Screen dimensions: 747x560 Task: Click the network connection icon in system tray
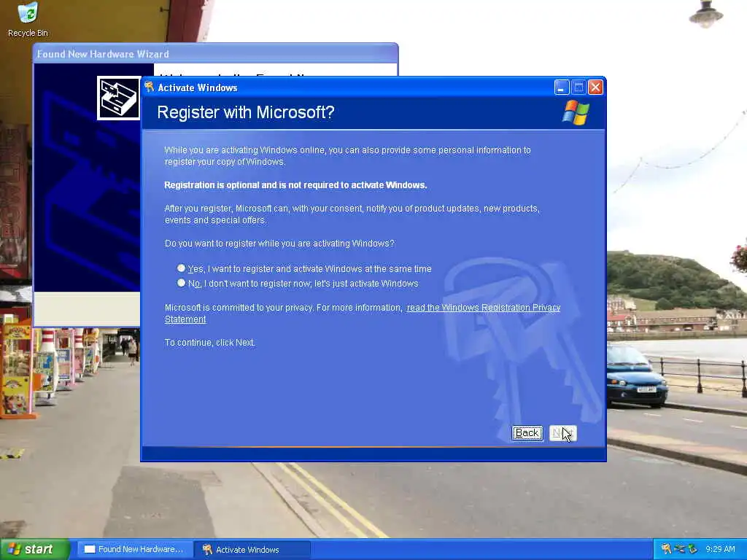click(x=679, y=549)
